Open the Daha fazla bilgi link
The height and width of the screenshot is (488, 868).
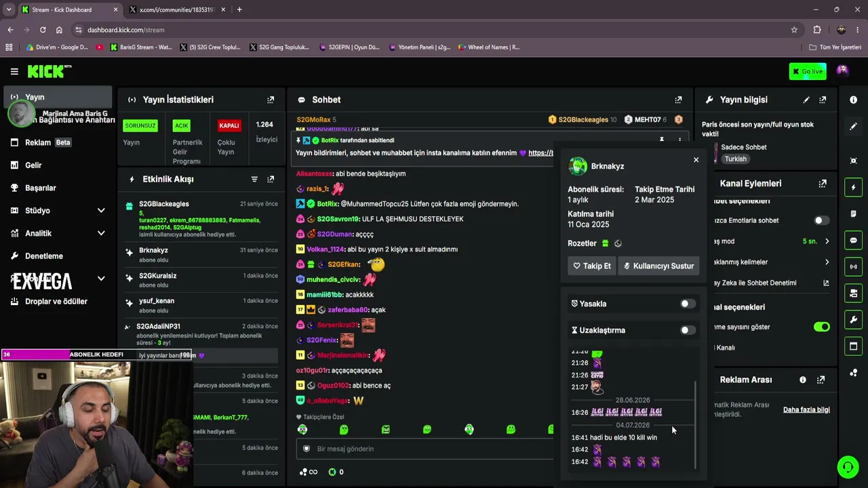coord(806,409)
